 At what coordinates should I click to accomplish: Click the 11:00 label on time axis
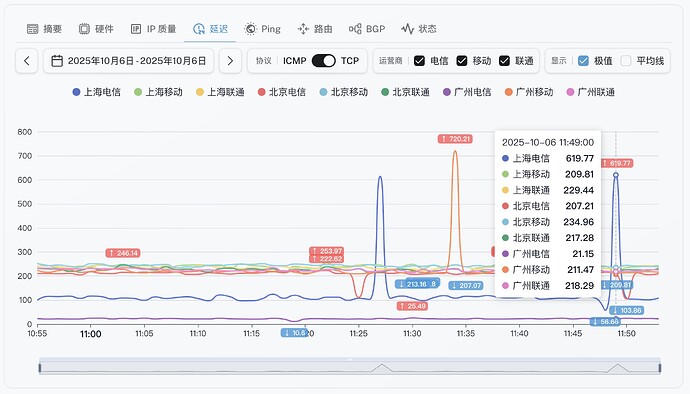click(91, 334)
